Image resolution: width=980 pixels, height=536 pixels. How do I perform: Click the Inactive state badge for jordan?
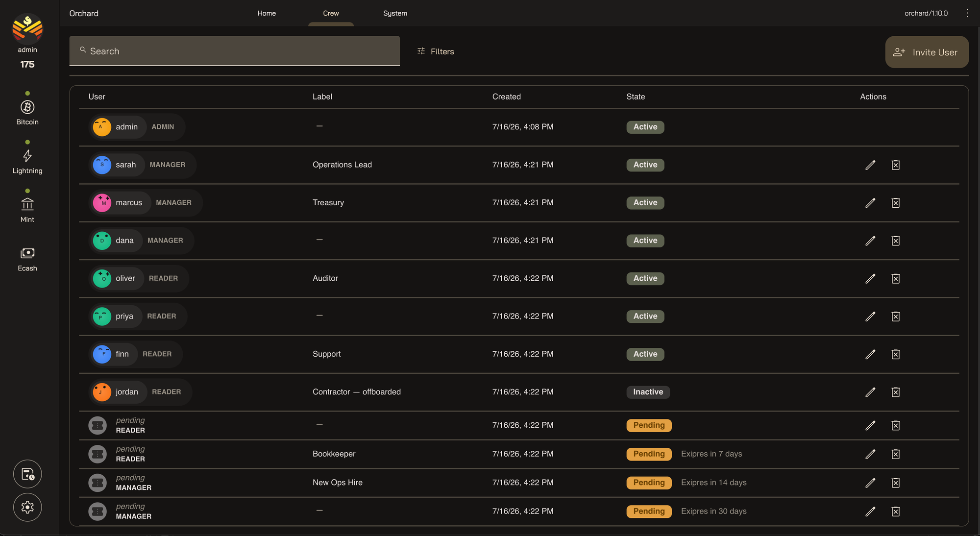tap(648, 392)
